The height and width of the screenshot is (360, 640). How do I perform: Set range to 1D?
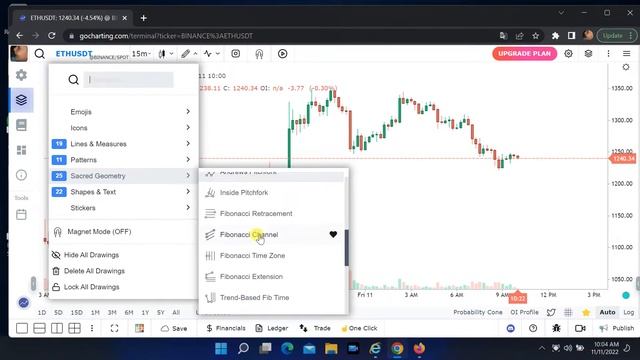click(42, 312)
